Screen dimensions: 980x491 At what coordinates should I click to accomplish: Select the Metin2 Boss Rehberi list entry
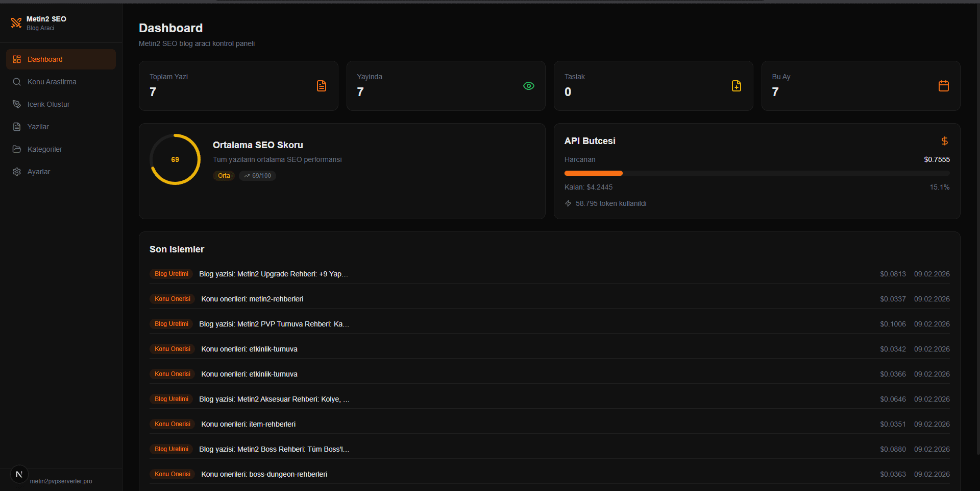(x=274, y=449)
